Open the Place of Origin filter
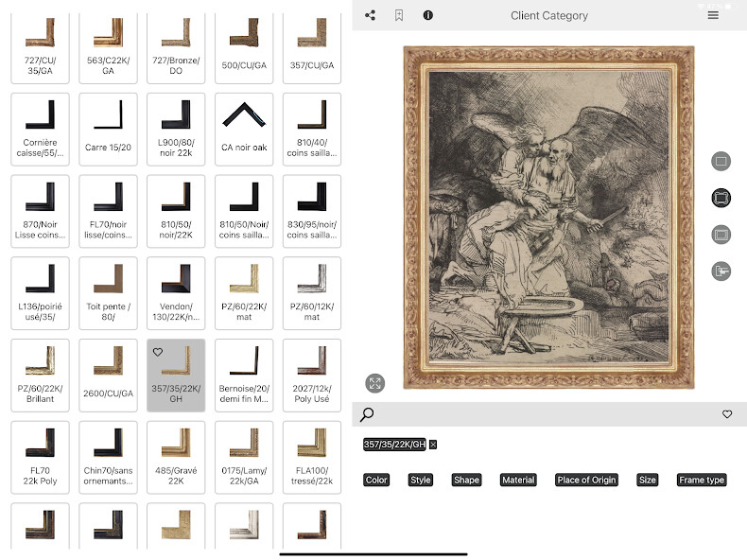747x560 pixels. (x=586, y=481)
